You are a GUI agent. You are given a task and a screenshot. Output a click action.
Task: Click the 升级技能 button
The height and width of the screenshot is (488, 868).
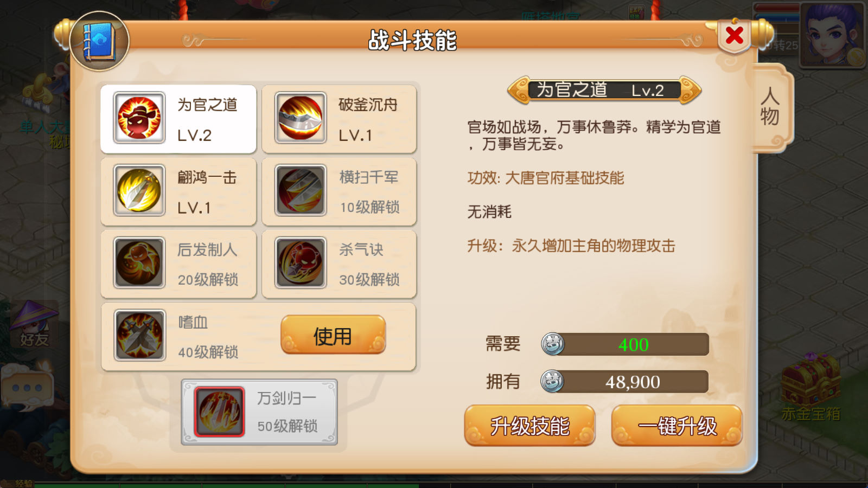click(x=529, y=426)
